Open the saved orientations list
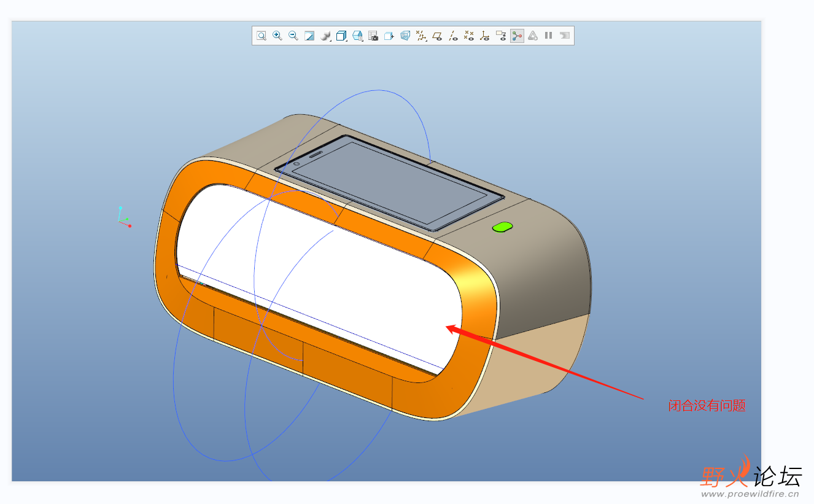The height and width of the screenshot is (504, 814). (x=358, y=36)
